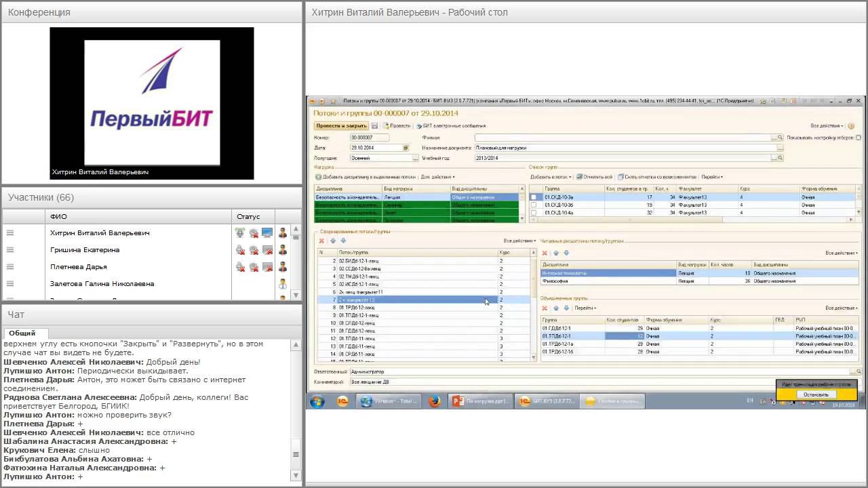Viewport: 868px width, 488px height.
Task: Open 'Добавить в поток' dropdown
Action: click(x=551, y=177)
